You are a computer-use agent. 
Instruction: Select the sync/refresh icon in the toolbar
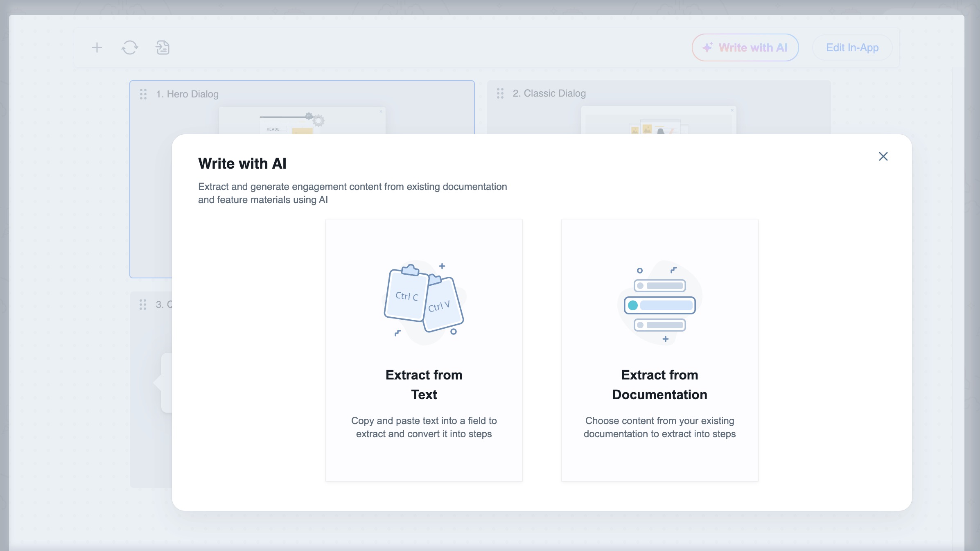(129, 47)
